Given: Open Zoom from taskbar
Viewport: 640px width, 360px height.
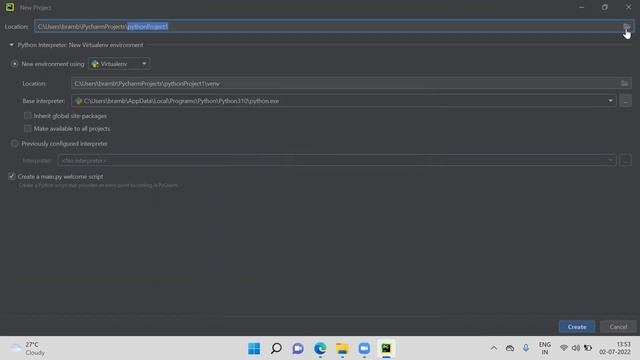Looking at the screenshot, I should tap(364, 348).
